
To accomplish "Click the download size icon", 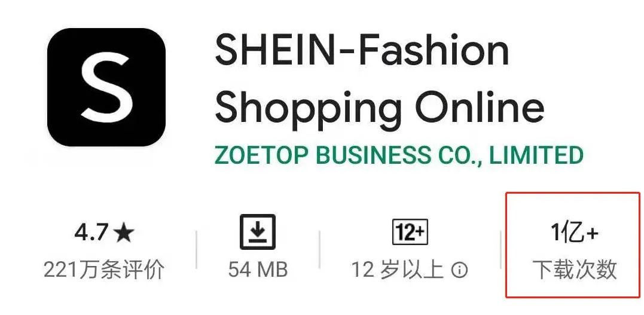I will click(258, 232).
